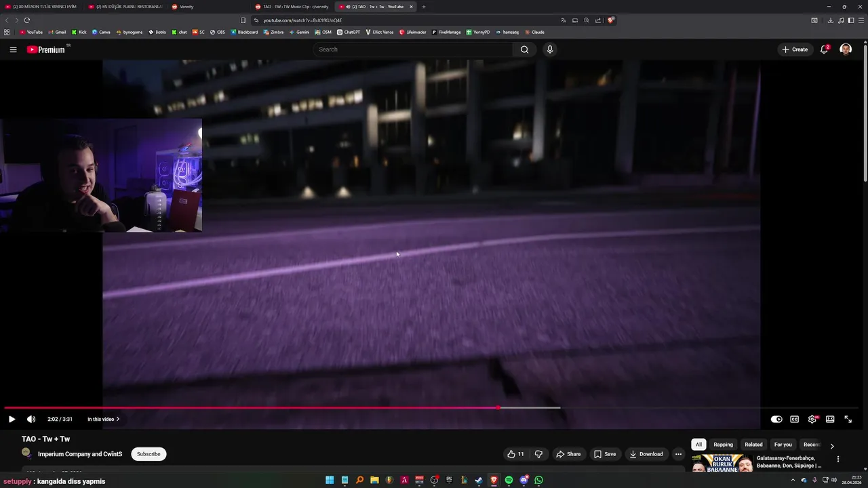The height and width of the screenshot is (488, 868).
Task: Open the Canva bookmark
Action: tap(101, 32)
